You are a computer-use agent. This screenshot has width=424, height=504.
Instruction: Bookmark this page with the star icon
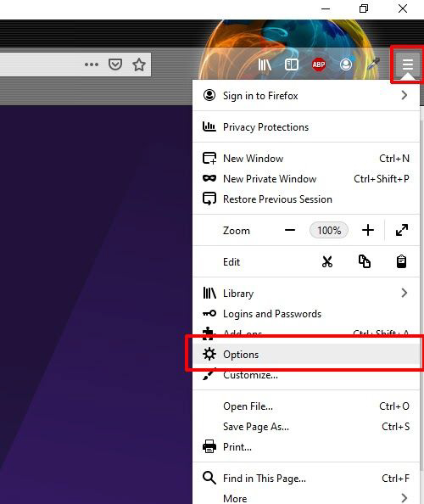pyautogui.click(x=139, y=64)
